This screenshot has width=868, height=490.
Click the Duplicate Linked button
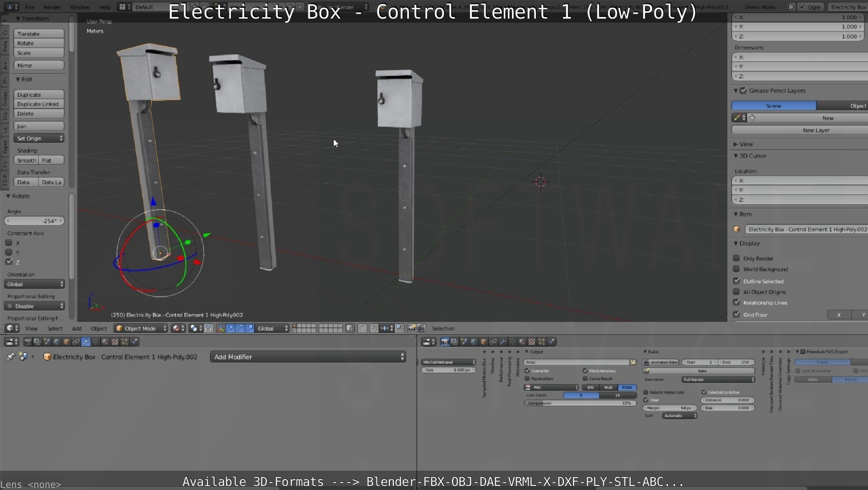point(39,104)
